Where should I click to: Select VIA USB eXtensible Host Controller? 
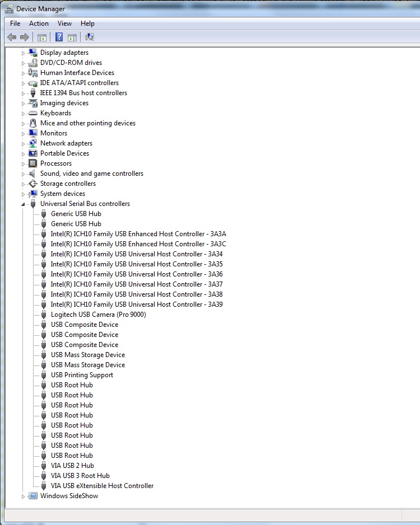click(x=102, y=486)
